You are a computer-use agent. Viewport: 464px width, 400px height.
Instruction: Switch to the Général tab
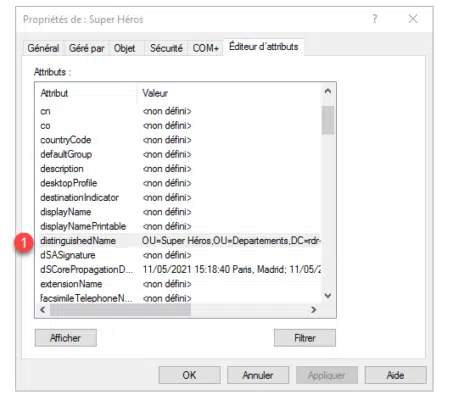click(43, 48)
